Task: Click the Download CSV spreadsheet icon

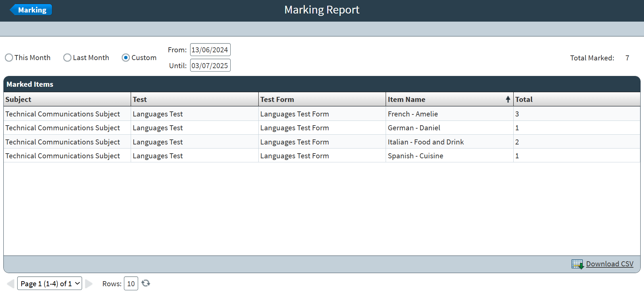Action: point(577,264)
